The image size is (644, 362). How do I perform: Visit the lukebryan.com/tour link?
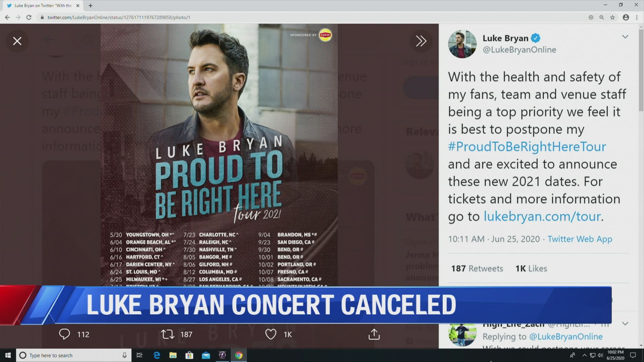pos(542,216)
